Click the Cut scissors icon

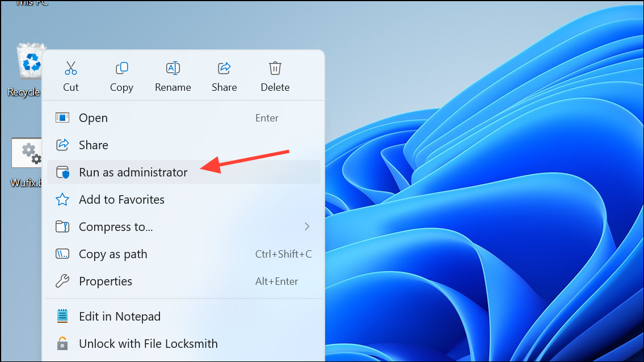71,68
